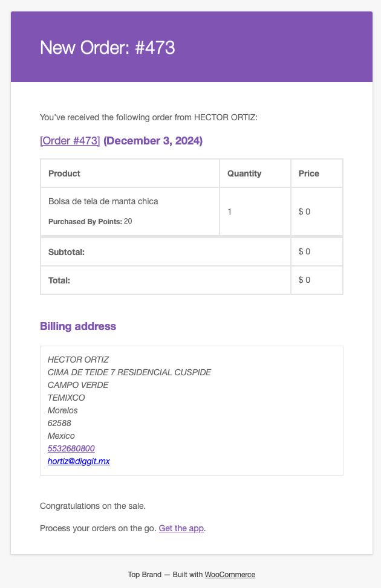The height and width of the screenshot is (588, 381).
Task: Click the Congratulations on the sale text
Action: click(93, 506)
